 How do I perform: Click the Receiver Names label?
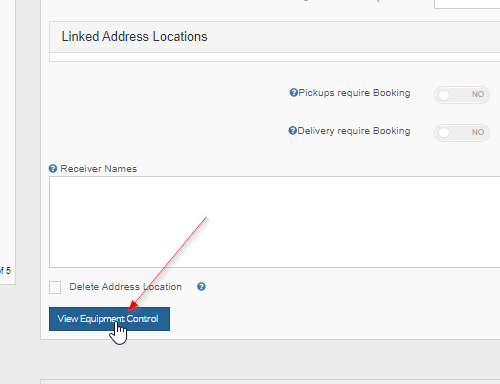99,169
